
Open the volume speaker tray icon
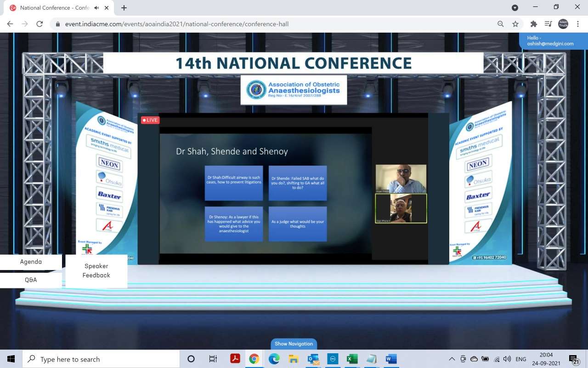tap(507, 359)
